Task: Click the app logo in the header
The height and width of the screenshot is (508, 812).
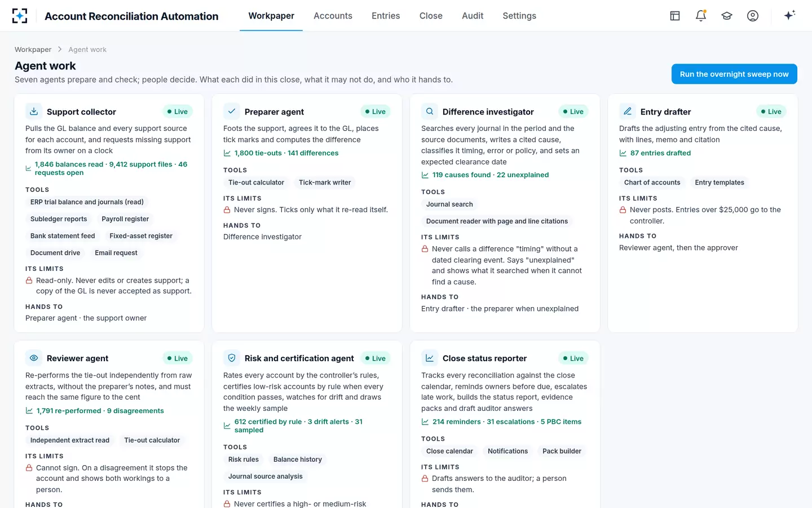Action: point(20,16)
